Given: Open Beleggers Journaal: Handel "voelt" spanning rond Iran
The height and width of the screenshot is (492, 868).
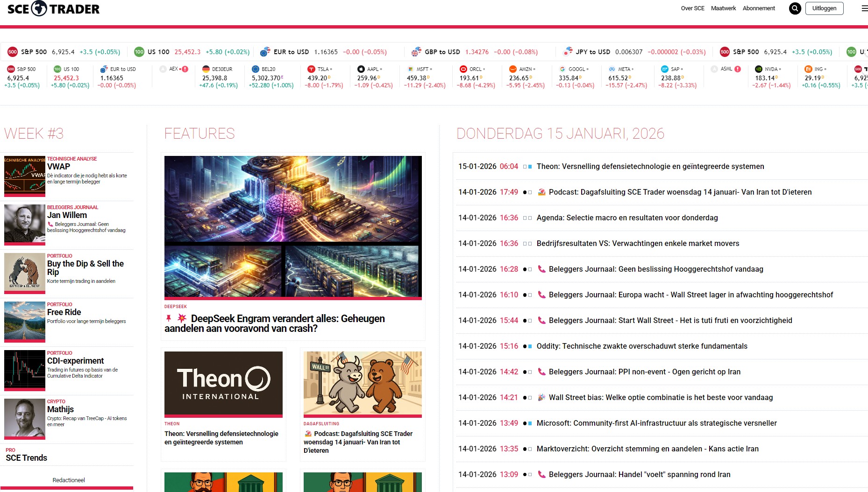Looking at the screenshot, I should coord(640,474).
